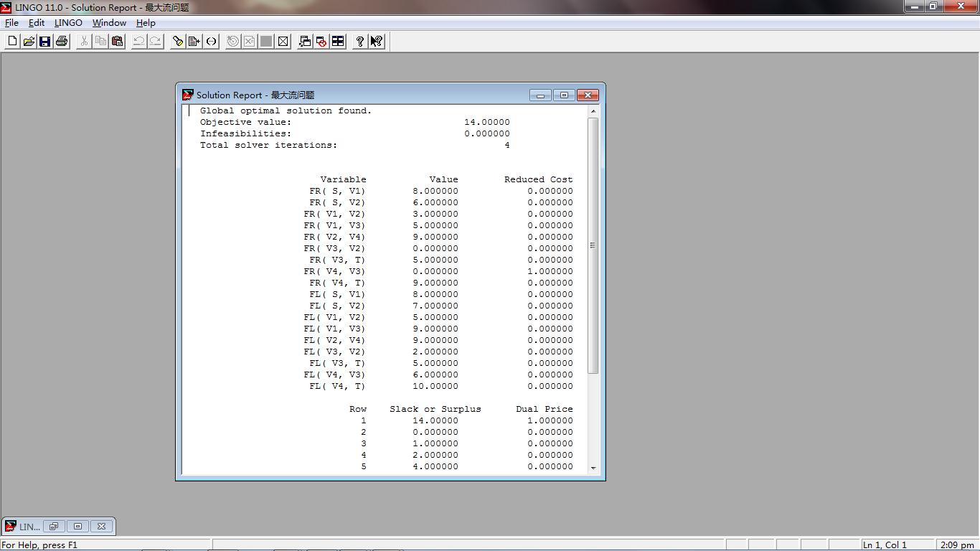Viewport: 980px width, 551px height.
Task: Restore the minimized LIN... window at bottom left
Action: 54,527
